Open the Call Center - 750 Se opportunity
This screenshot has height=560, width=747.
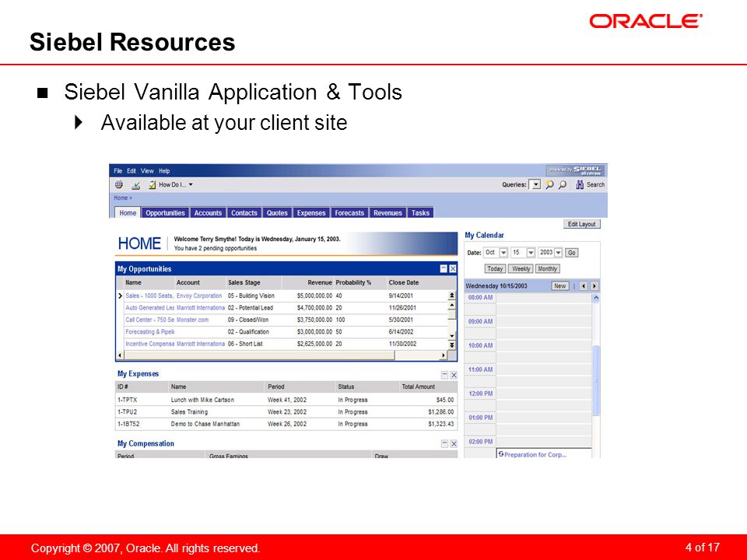pos(149,320)
